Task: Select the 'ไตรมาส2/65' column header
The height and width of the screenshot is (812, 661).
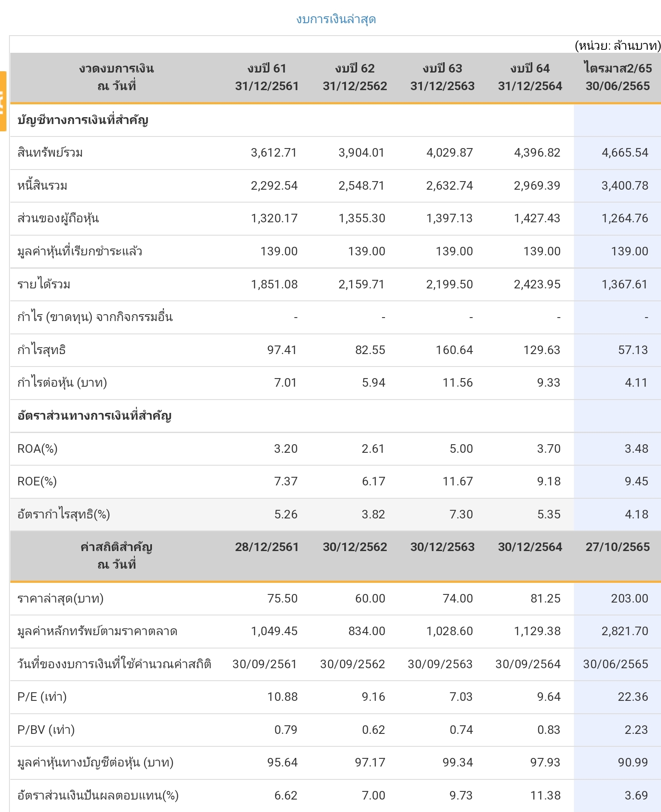Action: point(618,77)
